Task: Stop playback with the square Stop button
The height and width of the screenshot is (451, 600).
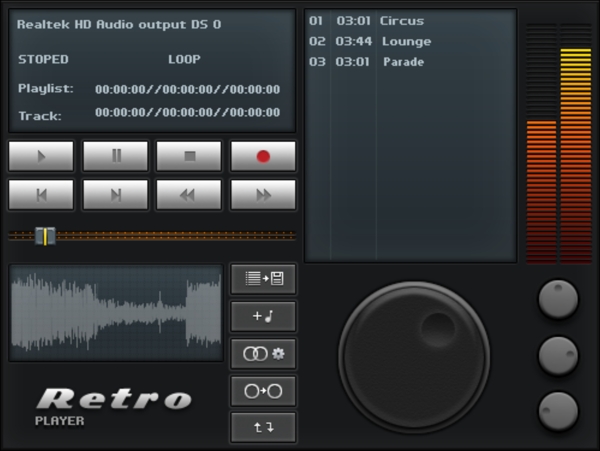Action: tap(189, 156)
